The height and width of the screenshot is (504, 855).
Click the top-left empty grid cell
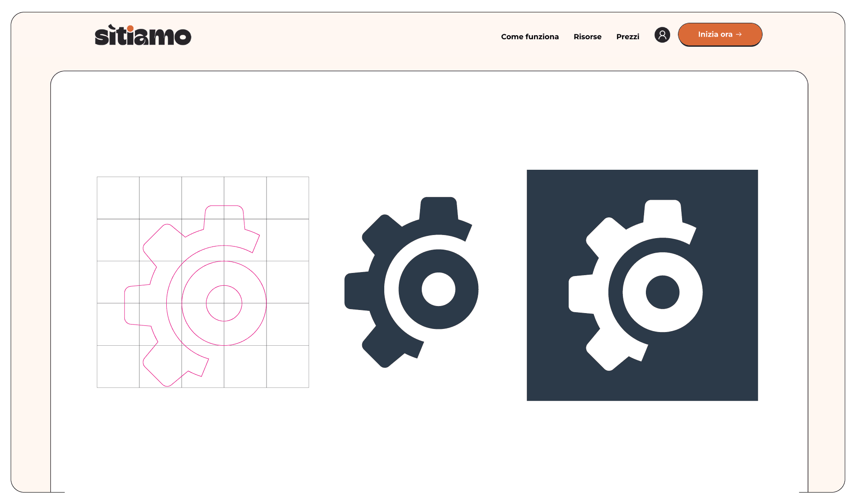[x=118, y=198]
